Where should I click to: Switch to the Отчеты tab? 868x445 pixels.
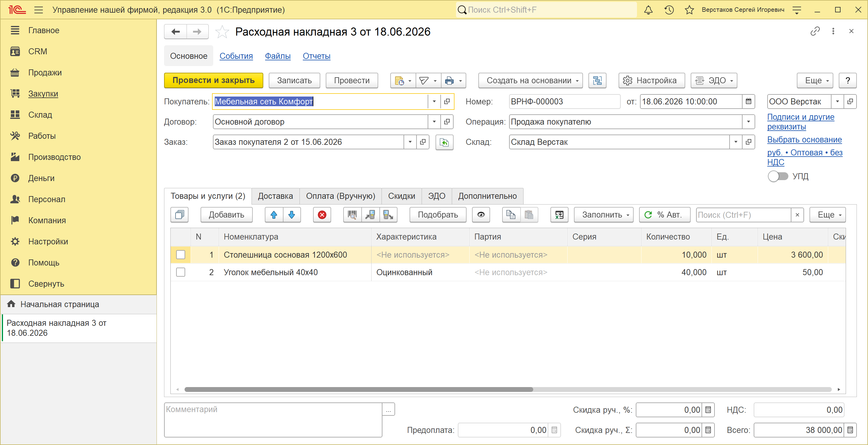316,56
